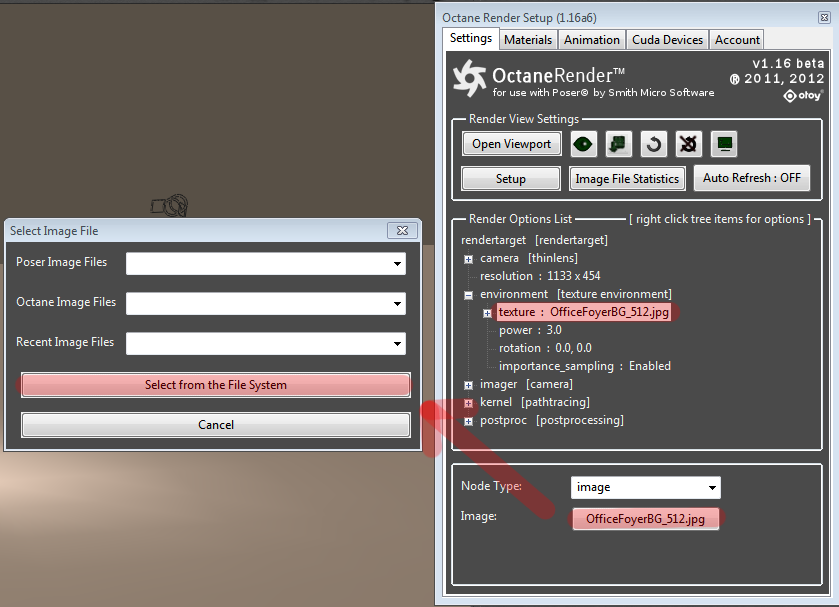Viewport: 839px width, 607px height.
Task: Select the imager [camera] tree label
Action: point(526,384)
